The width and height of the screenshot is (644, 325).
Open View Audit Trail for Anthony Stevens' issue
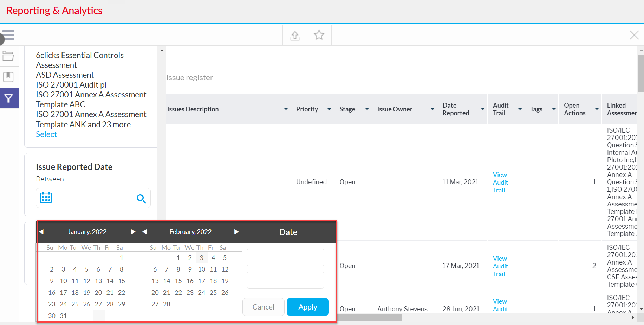click(x=500, y=305)
